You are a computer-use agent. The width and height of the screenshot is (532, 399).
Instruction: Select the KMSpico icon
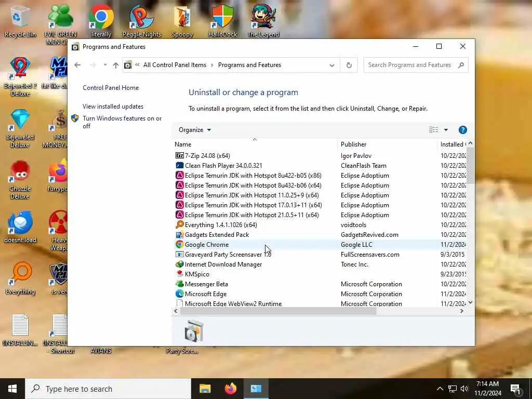(179, 274)
